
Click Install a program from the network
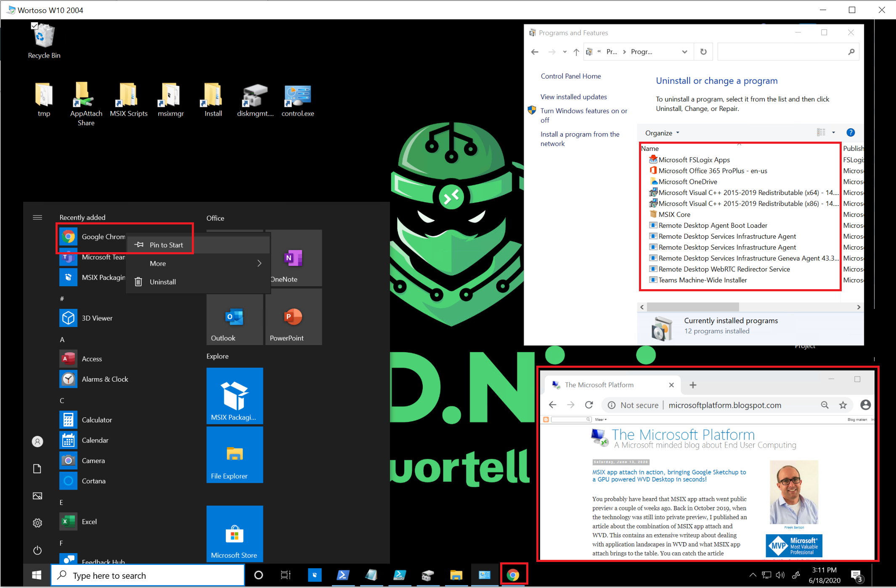pyautogui.click(x=580, y=139)
